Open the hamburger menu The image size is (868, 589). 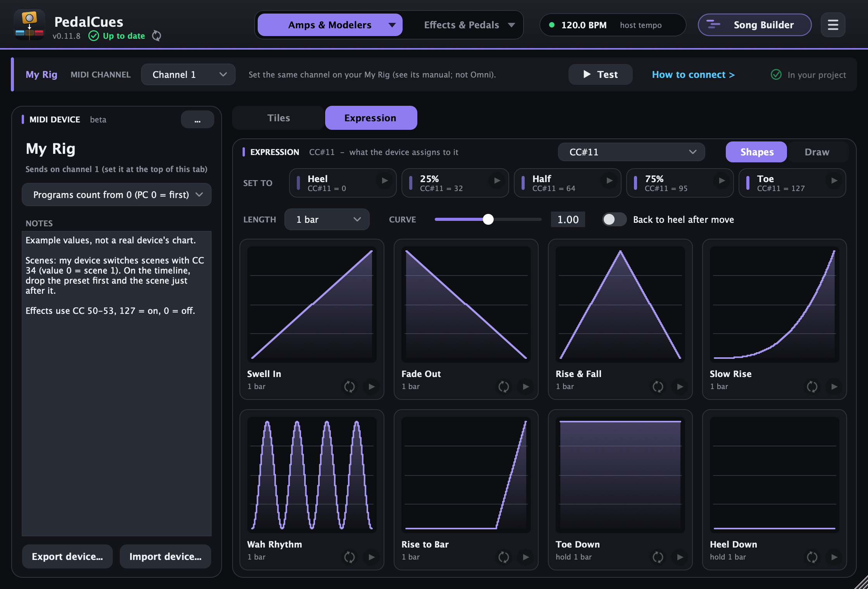tap(833, 25)
